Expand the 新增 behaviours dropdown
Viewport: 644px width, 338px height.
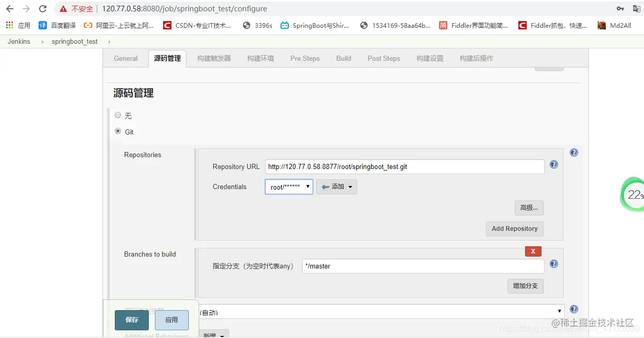pos(214,334)
